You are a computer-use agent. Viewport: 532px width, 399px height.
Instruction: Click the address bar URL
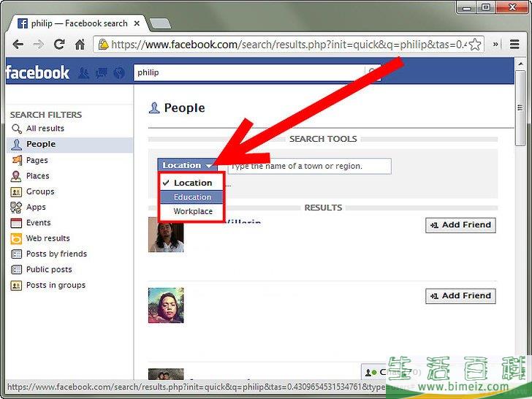click(289, 44)
